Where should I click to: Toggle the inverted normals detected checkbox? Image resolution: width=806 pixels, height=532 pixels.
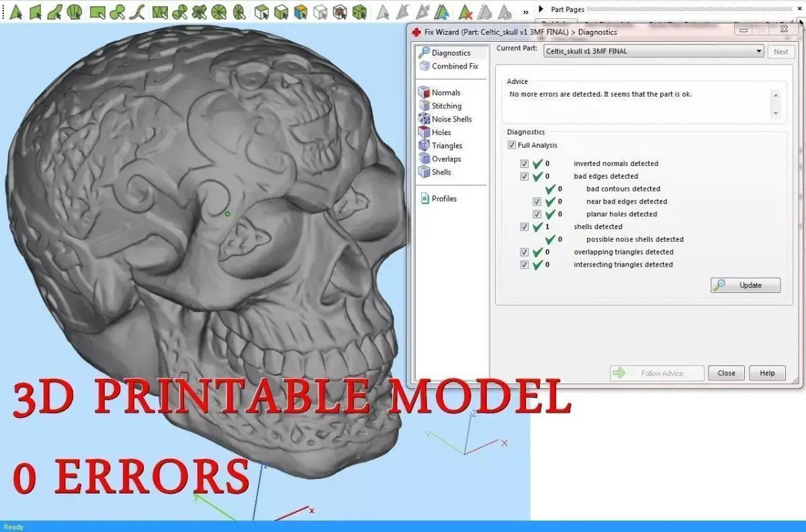click(525, 164)
